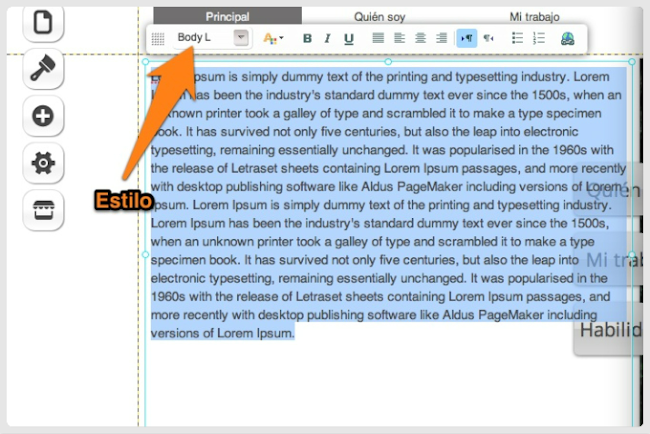Insert a bulleted list
This screenshot has height=434, width=650.
coord(518,39)
